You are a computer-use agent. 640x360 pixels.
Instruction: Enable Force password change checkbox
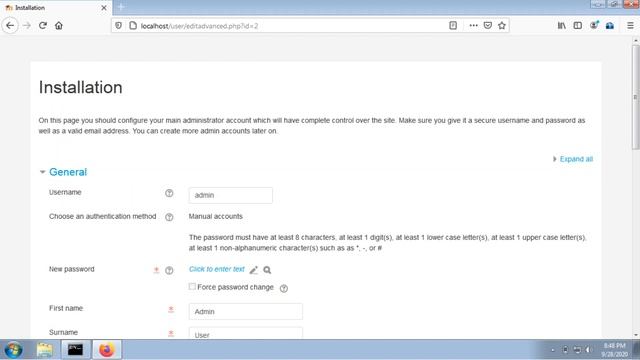click(x=192, y=287)
